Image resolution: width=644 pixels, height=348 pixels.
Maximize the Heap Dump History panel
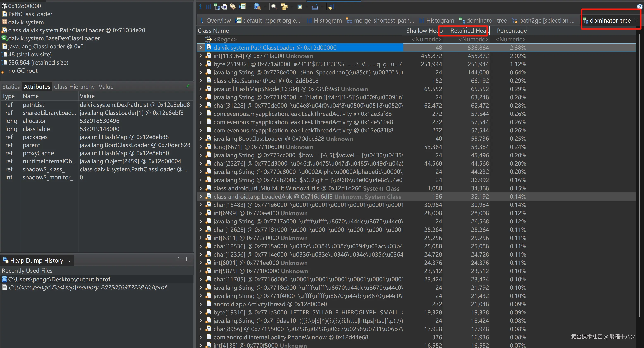188,259
